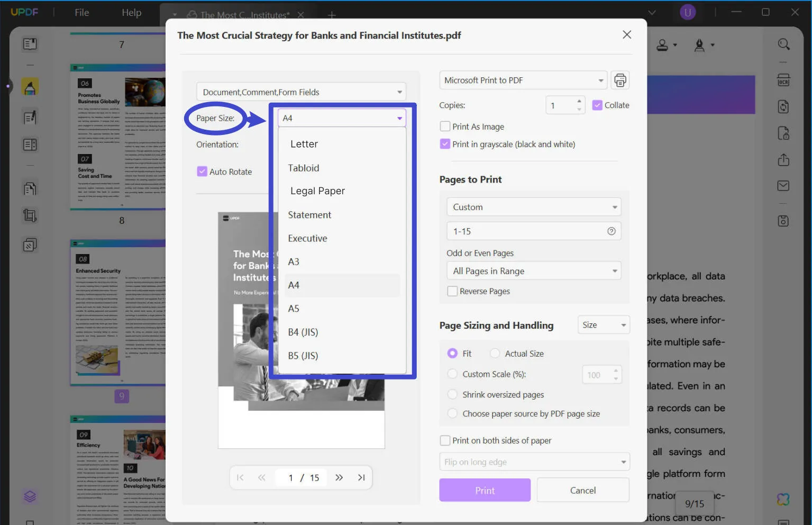Check Print on both sides of paper

tap(445, 440)
